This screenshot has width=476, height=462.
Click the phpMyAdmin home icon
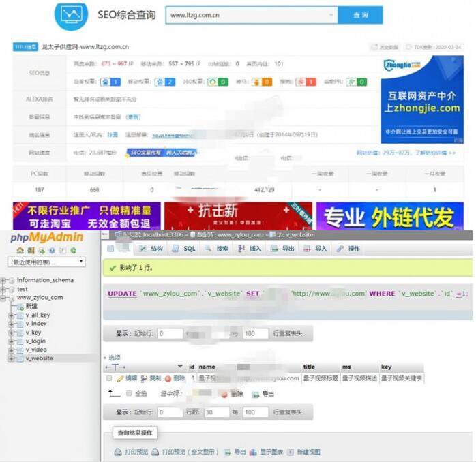pyautogui.click(x=20, y=251)
